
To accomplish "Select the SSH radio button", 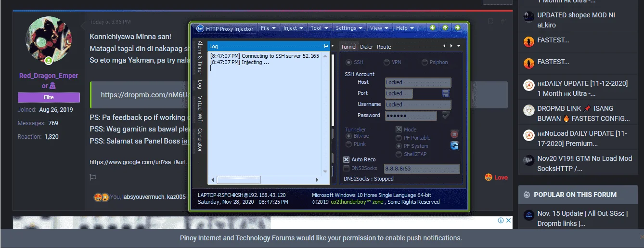I will (x=349, y=63).
